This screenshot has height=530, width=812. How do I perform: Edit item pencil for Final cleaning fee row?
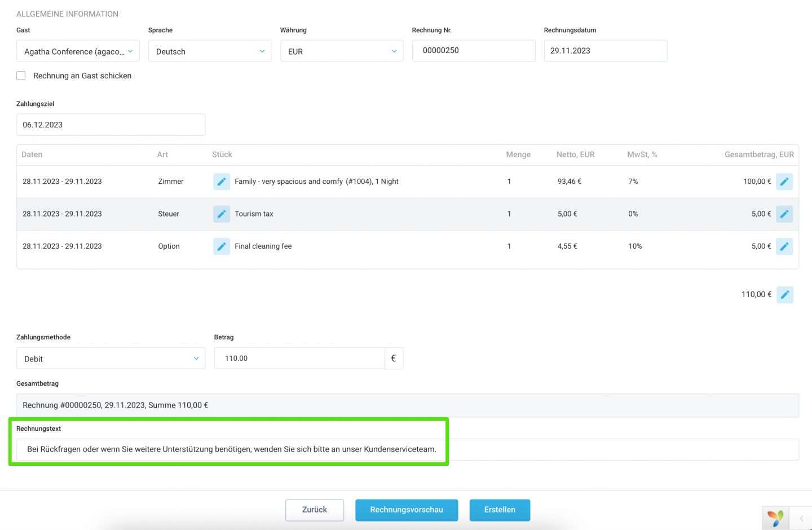[x=222, y=246]
